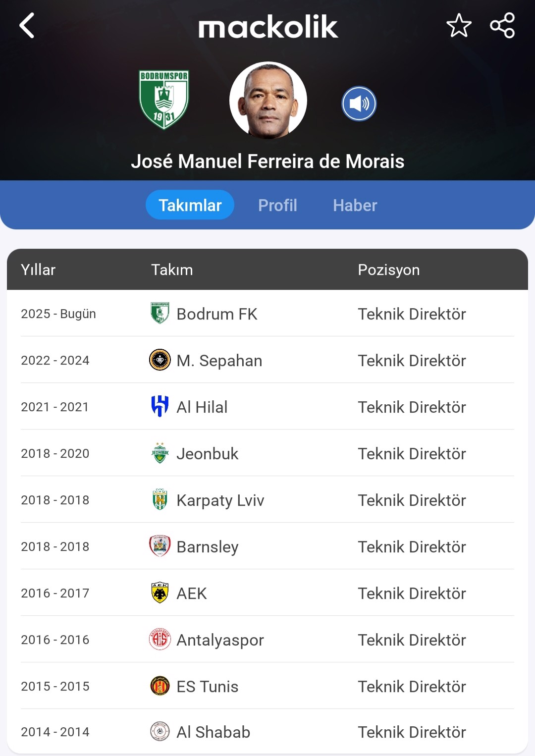Go back using the left arrow
The image size is (535, 756).
pyautogui.click(x=27, y=25)
